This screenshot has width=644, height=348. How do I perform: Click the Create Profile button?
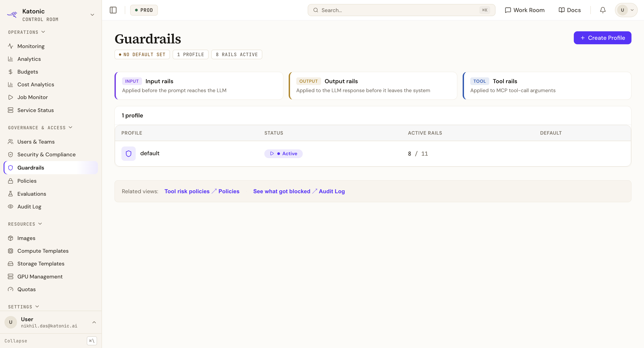pyautogui.click(x=602, y=38)
